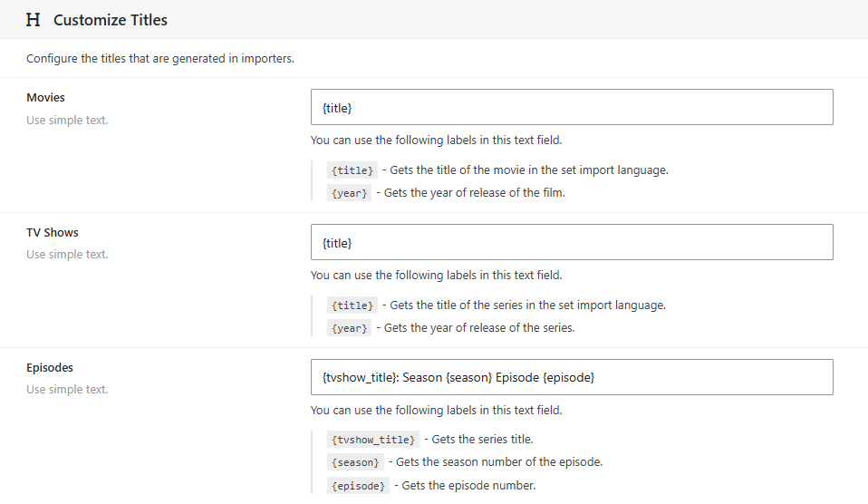Click 'Gets the title of the movie' description
The image size is (868, 504).
tap(529, 170)
